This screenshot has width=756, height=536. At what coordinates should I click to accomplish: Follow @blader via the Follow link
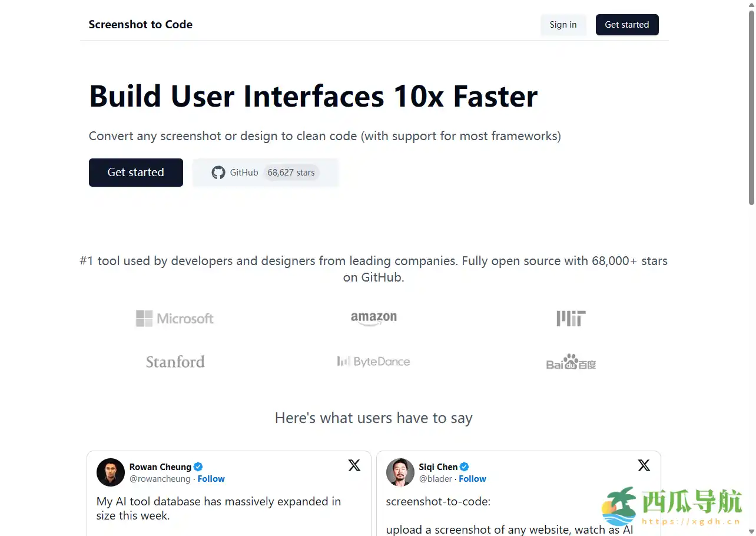[472, 479]
